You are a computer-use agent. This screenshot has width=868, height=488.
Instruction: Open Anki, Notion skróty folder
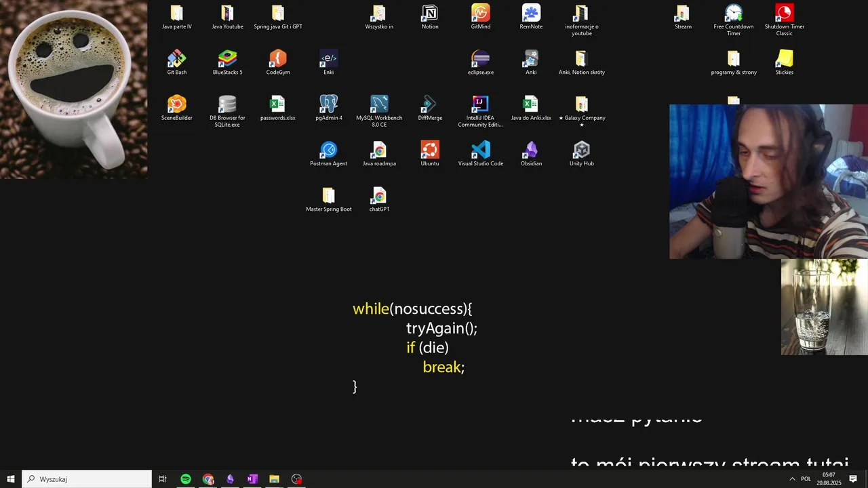click(582, 63)
